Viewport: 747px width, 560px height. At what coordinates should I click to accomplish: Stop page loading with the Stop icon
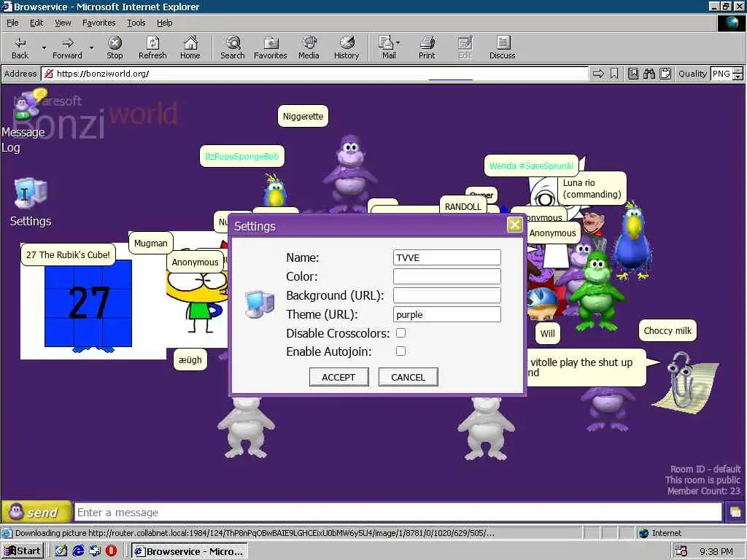115,47
